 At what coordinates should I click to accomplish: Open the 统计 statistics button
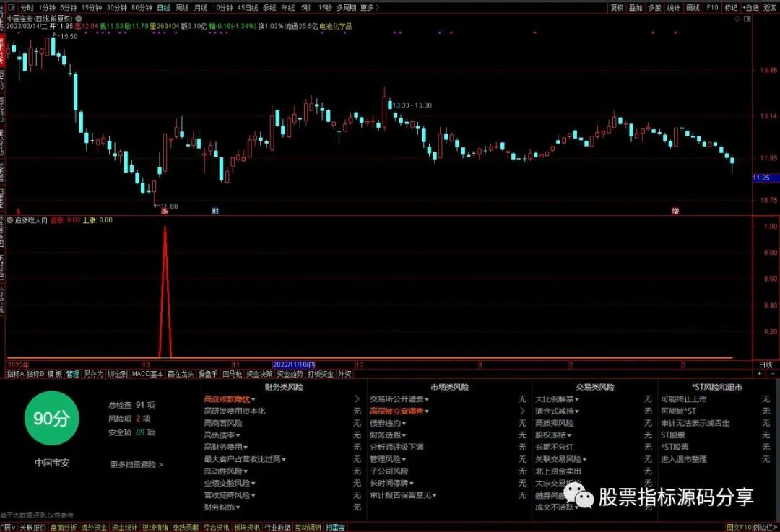674,7
